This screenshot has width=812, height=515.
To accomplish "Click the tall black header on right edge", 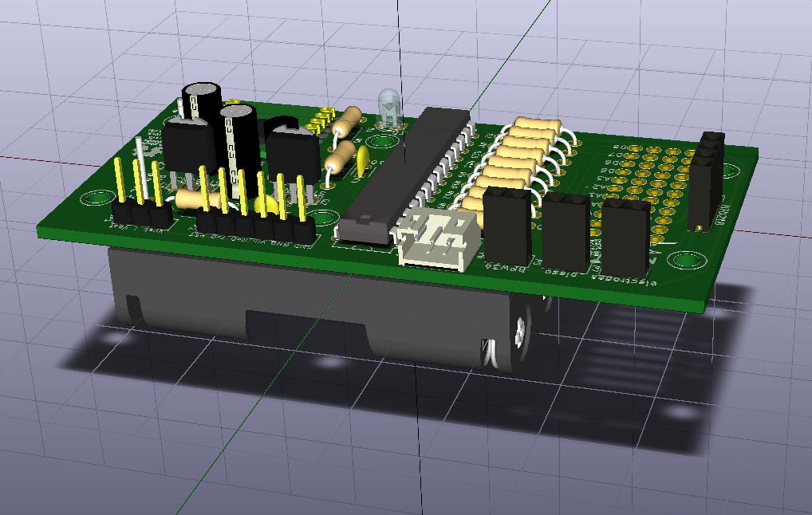I will [x=707, y=180].
